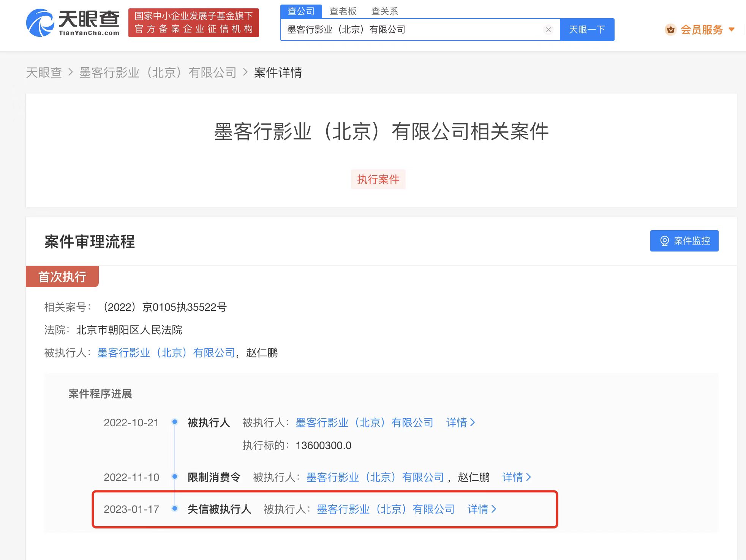Open the 被执行人 company link under 法院
Screen dimensions: 746x560
coord(166,353)
